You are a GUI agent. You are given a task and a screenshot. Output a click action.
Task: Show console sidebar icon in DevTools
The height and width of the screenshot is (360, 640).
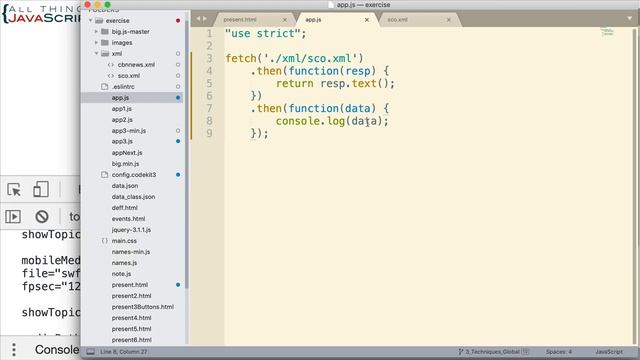13,216
